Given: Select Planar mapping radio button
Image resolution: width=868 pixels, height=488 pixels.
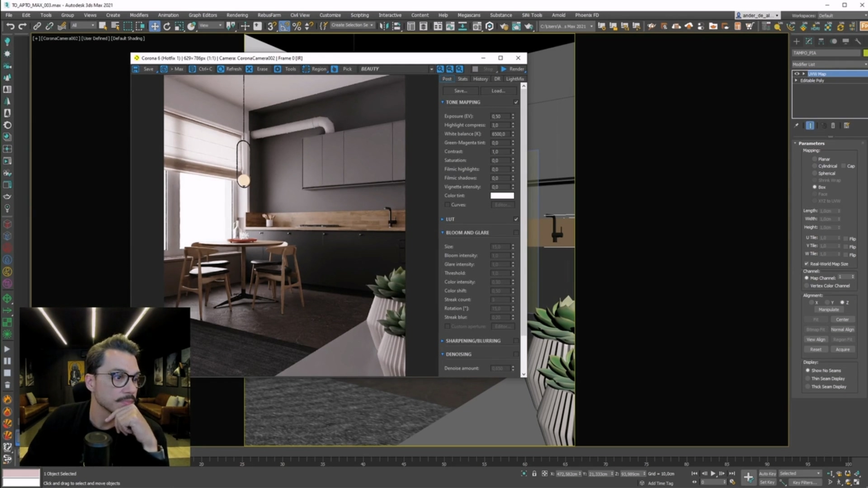Looking at the screenshot, I should pyautogui.click(x=815, y=159).
